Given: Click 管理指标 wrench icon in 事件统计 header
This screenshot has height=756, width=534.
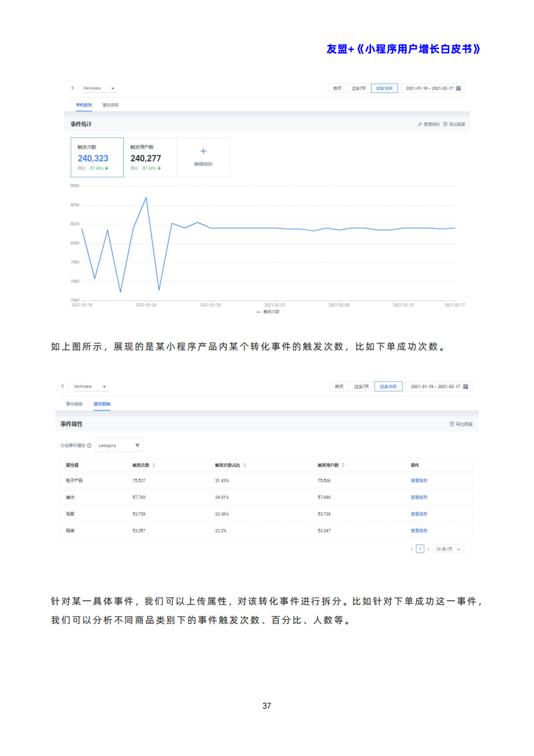Looking at the screenshot, I should (420, 124).
